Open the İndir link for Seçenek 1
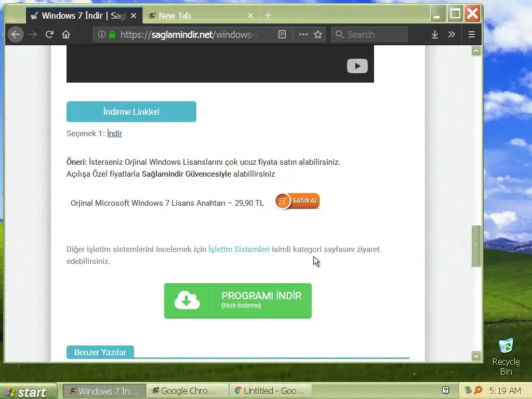Viewport: 532px width, 399px height. tap(114, 134)
